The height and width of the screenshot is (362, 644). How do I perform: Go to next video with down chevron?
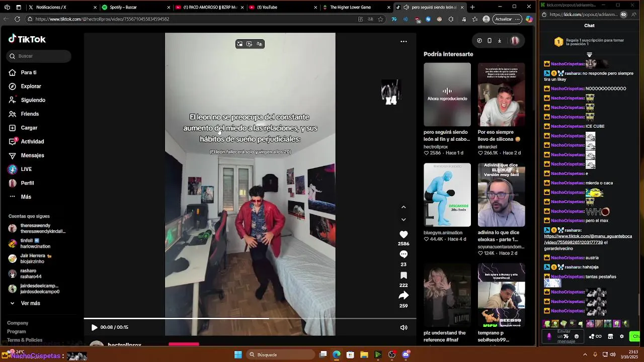click(x=404, y=219)
